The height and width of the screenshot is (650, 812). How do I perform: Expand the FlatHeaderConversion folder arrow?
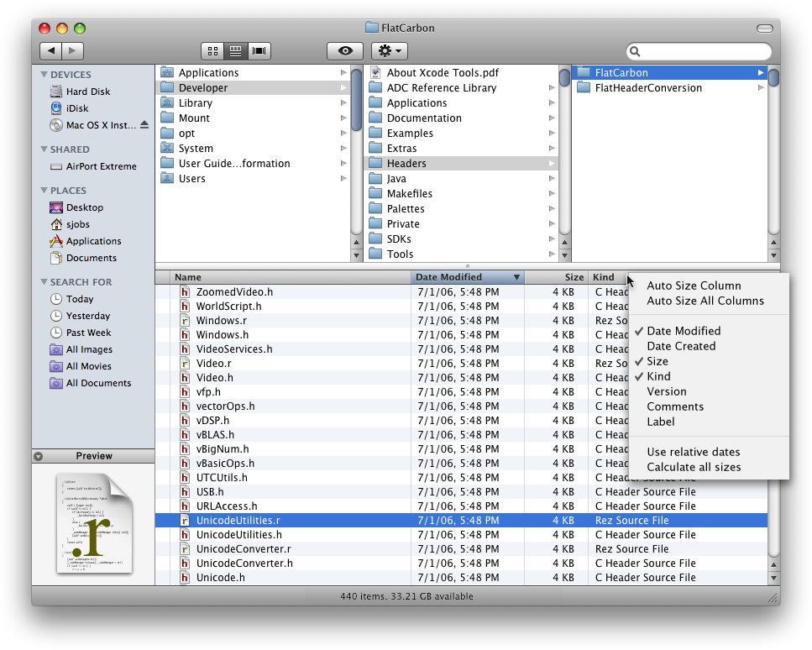760,88
